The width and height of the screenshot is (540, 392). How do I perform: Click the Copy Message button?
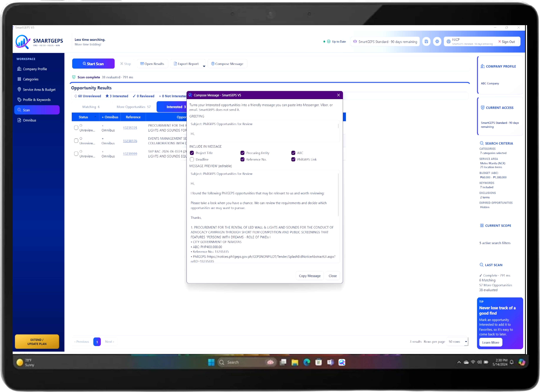[310, 276]
